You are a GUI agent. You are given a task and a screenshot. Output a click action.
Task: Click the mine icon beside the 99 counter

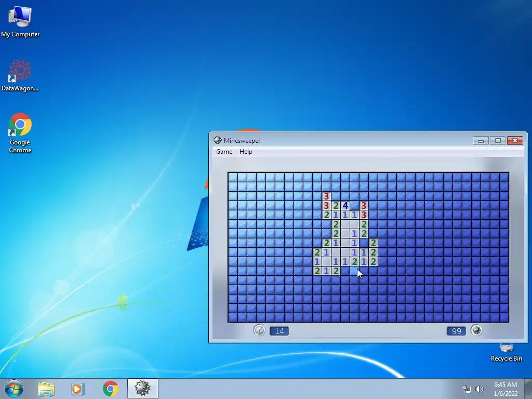476,330
